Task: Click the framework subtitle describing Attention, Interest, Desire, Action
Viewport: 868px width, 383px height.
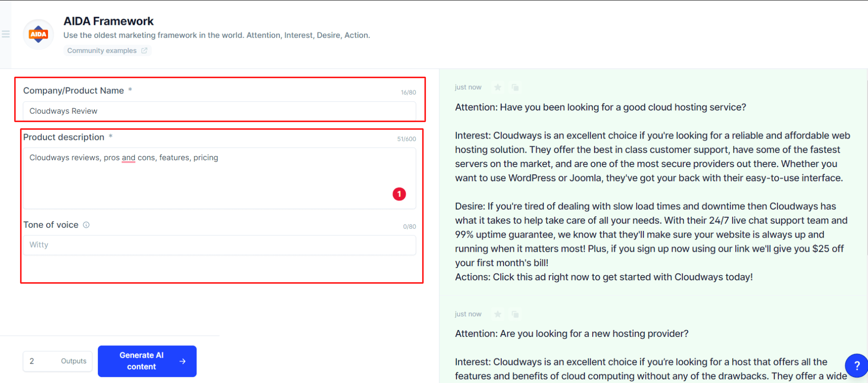Action: (216, 35)
